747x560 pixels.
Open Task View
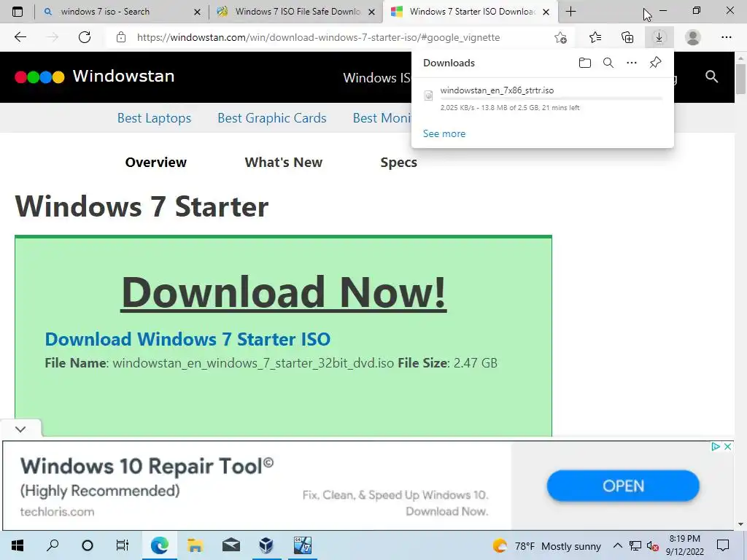point(123,545)
